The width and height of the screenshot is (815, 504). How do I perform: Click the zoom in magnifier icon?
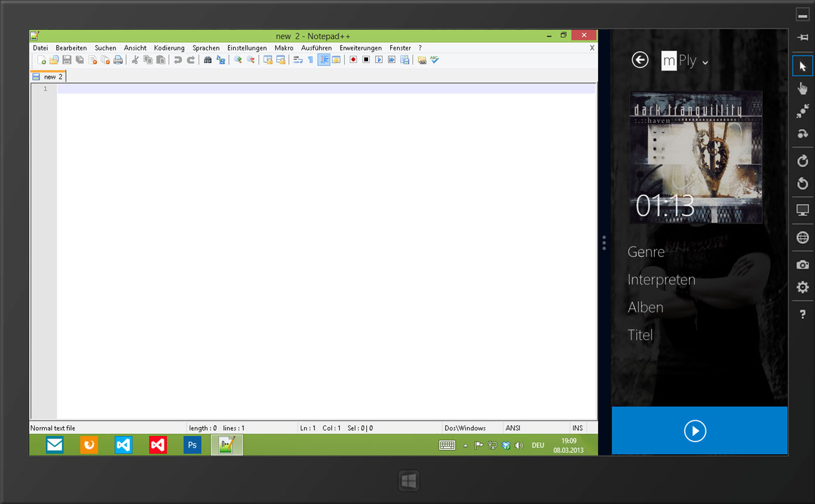[238, 60]
